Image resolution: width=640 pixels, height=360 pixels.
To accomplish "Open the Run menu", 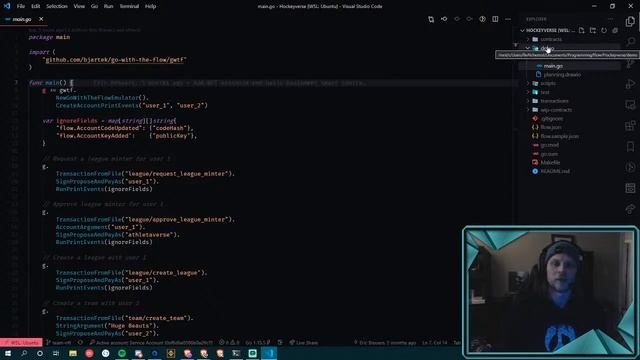I will click(x=108, y=6).
